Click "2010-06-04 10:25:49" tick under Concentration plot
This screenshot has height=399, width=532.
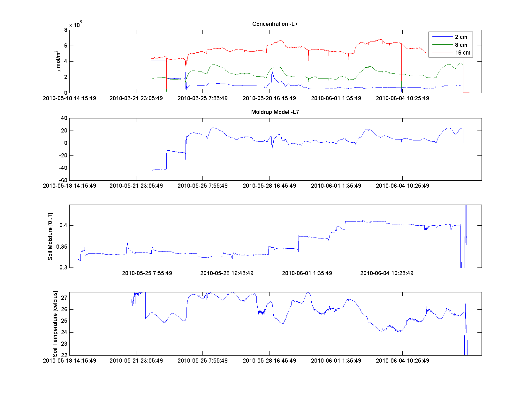coord(402,98)
